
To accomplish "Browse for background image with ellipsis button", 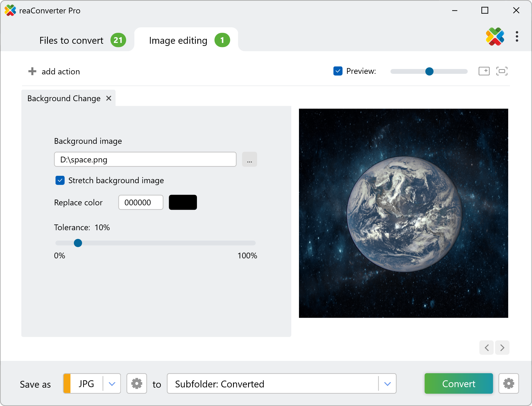I will tap(249, 159).
